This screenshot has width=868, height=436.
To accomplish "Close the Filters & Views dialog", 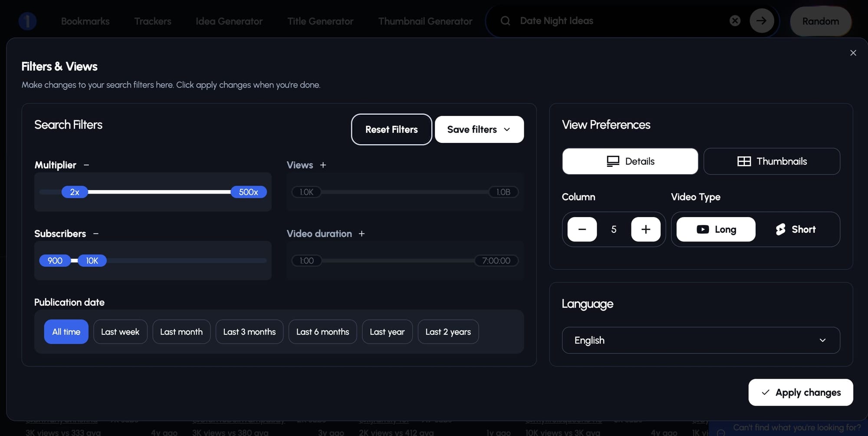I will click(853, 53).
